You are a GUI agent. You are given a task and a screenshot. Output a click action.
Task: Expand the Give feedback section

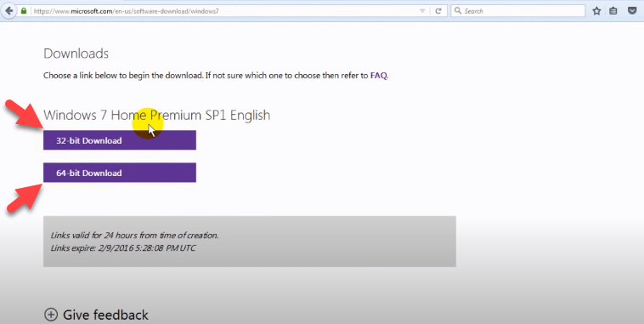pyautogui.click(x=96, y=315)
